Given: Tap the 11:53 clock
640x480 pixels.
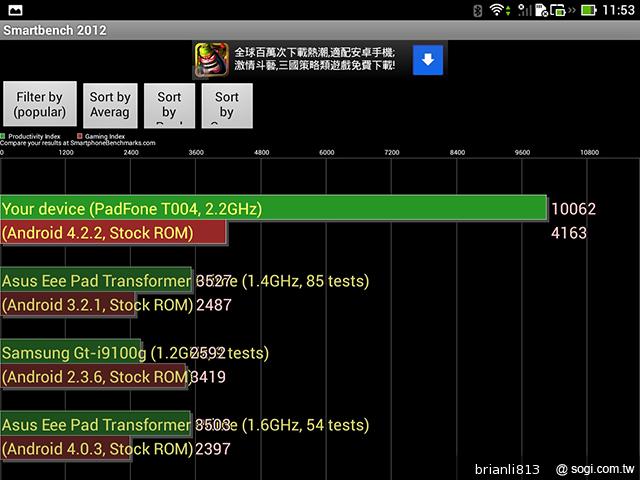Looking at the screenshot, I should tap(618, 10).
